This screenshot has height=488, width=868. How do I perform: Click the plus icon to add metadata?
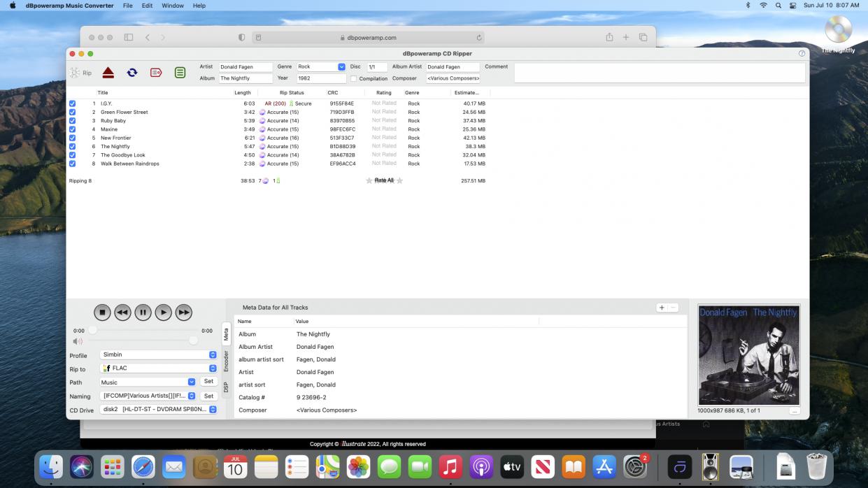(x=662, y=308)
